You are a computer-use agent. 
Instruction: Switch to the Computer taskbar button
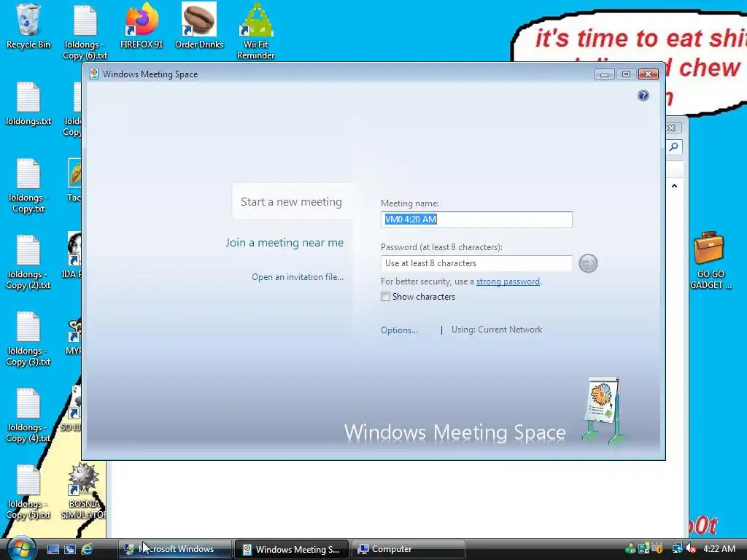[409, 549]
